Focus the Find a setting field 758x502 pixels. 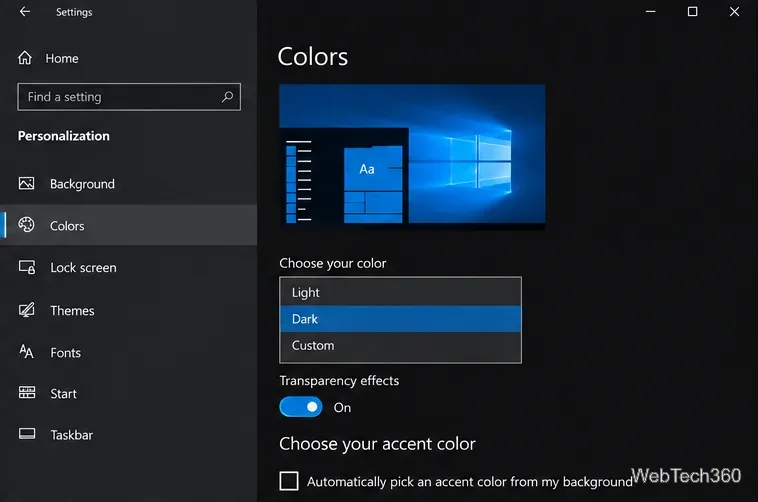129,97
